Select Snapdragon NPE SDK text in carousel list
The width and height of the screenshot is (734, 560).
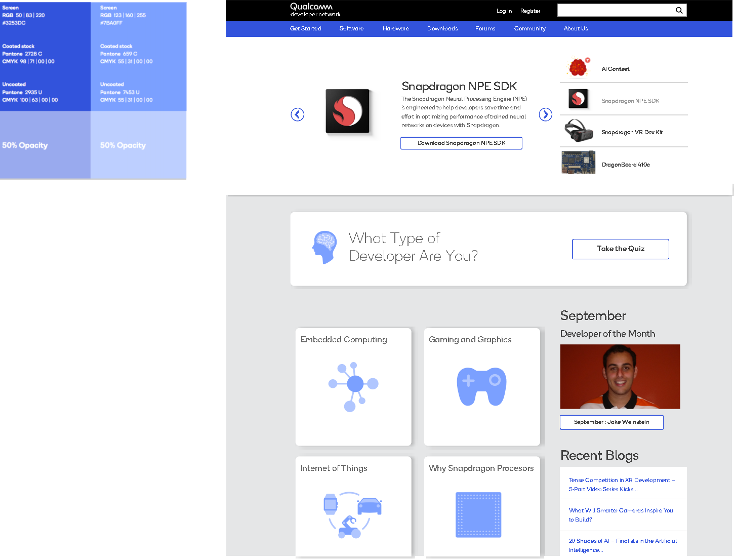[x=630, y=101]
